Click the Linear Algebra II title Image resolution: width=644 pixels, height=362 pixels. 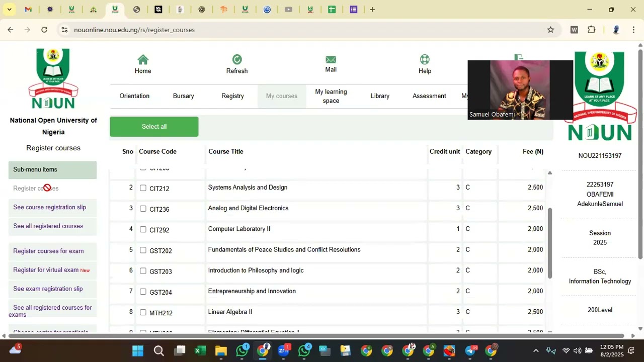pos(230,312)
